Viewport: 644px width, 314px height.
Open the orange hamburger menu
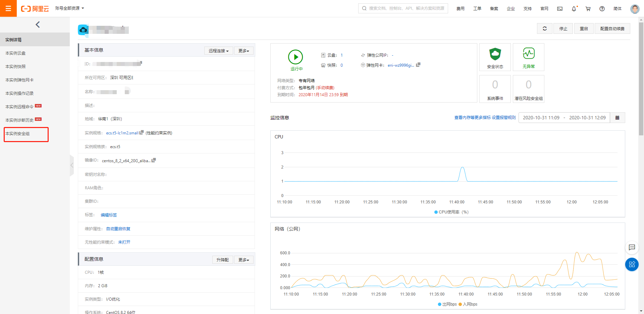(8, 8)
